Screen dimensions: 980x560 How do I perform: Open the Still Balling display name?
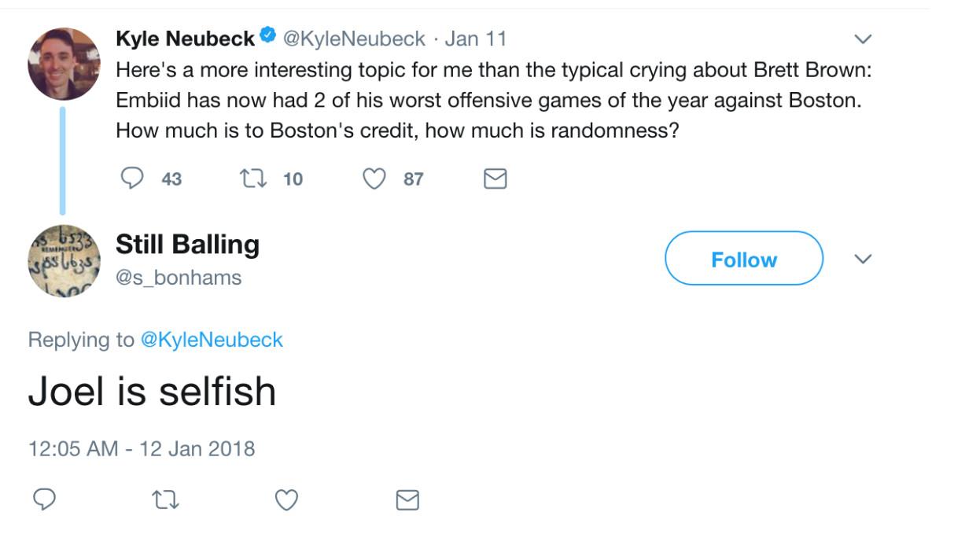(x=187, y=245)
